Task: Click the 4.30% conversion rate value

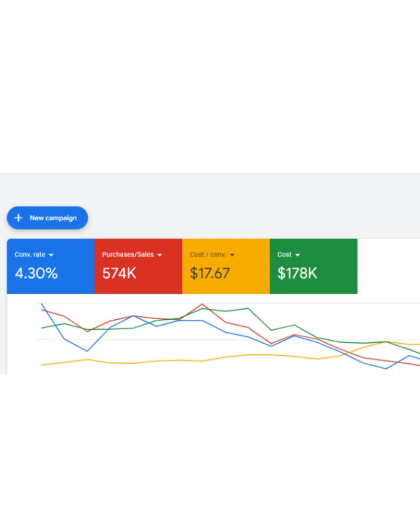Action: coord(36,273)
